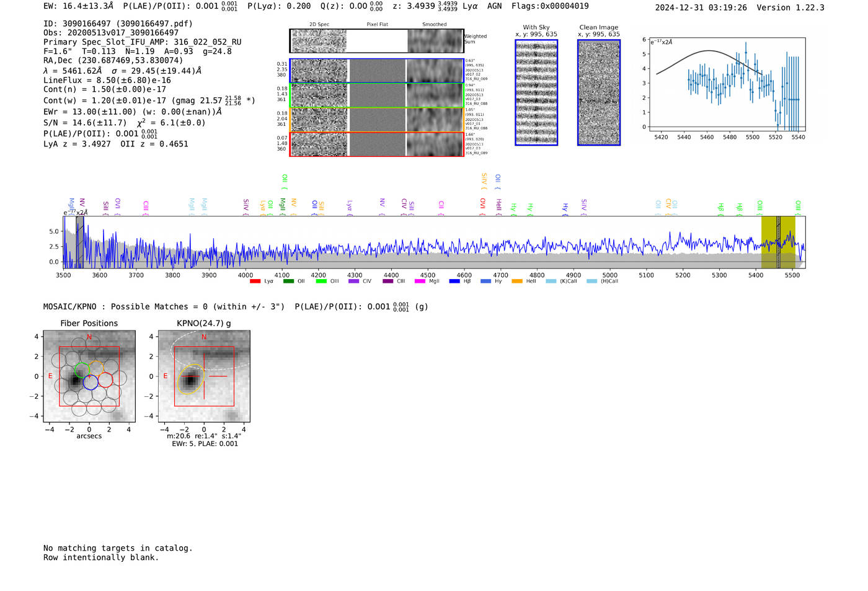Viewport: 868px width, 591px height.
Task: Click the gray shaded band near 3550 Å
Action: pyautogui.click(x=80, y=242)
